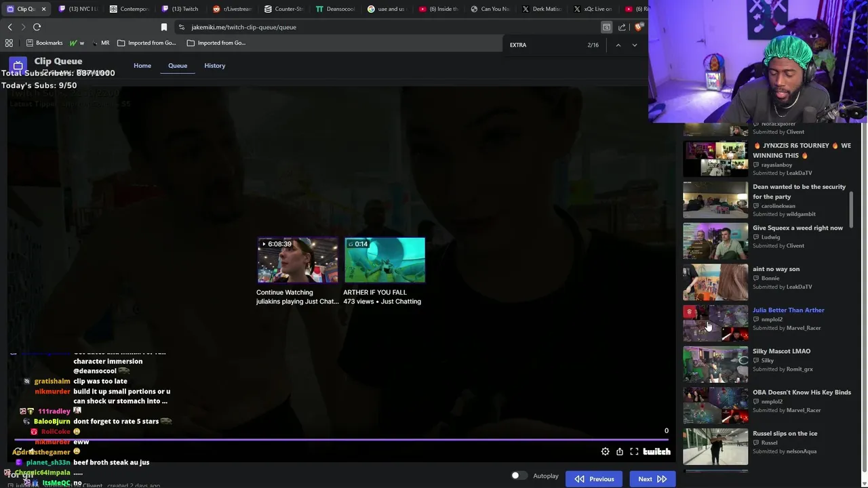Click the Clip Queue logo icon
Screen dimensions: 868x488
[x=18, y=66]
